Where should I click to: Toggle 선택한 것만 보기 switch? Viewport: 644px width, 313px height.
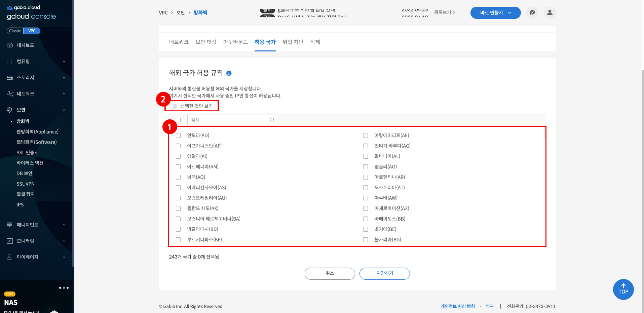[173, 106]
